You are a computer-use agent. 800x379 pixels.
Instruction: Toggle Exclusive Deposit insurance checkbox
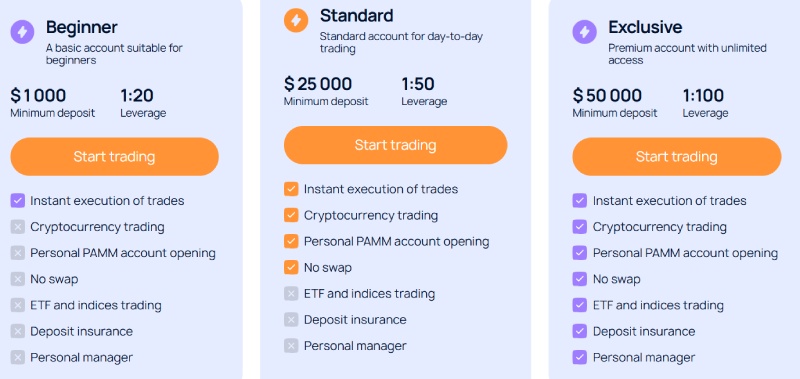[x=580, y=331]
